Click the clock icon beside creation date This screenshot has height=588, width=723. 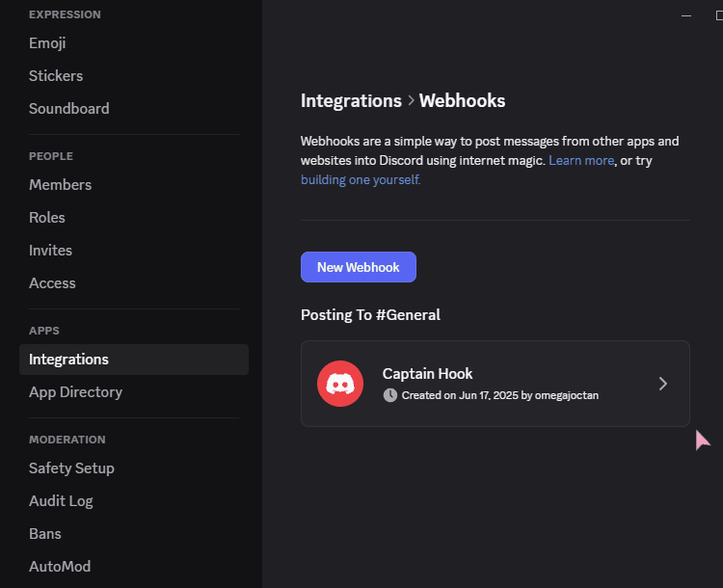point(390,395)
